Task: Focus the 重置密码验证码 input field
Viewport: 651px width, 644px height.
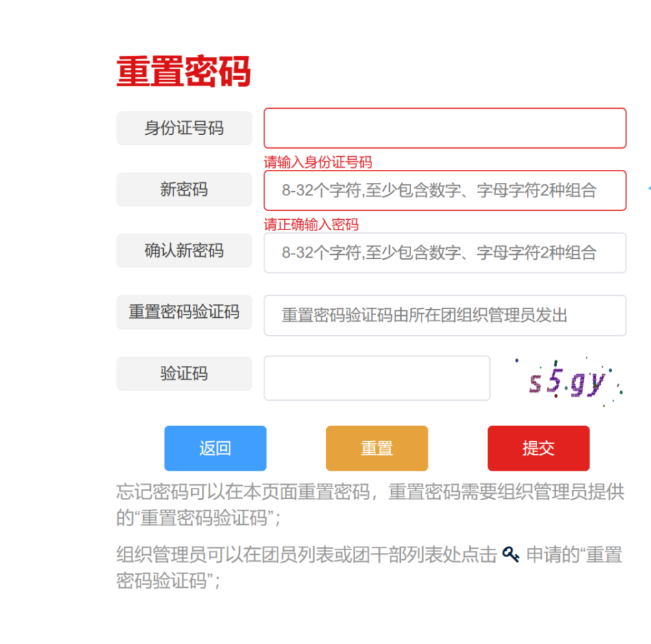Action: 445,315
